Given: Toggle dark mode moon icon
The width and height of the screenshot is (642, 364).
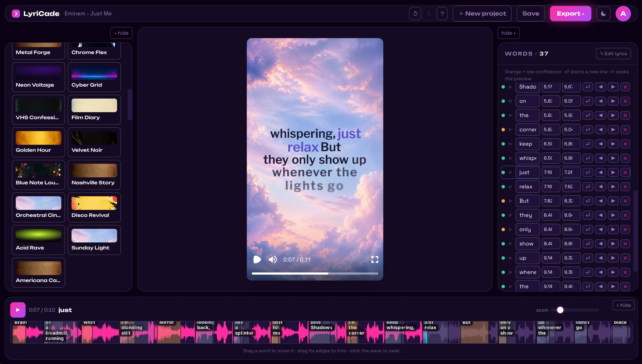Looking at the screenshot, I should point(603,13).
